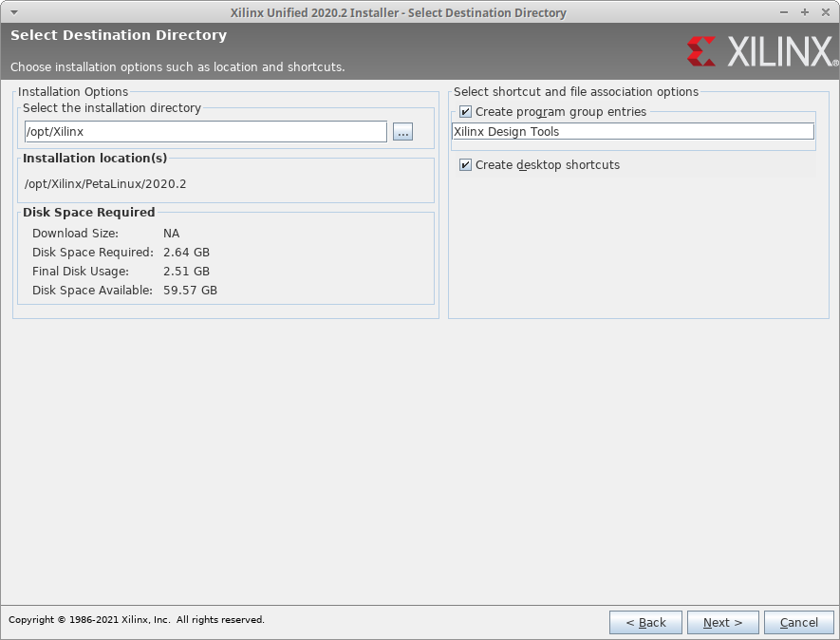Click the browse directory ellipsis button
840x640 pixels.
point(402,132)
